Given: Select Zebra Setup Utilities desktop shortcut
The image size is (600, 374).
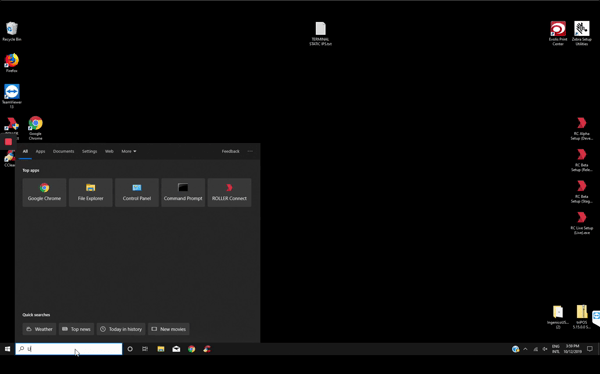Looking at the screenshot, I should [x=582, y=34].
